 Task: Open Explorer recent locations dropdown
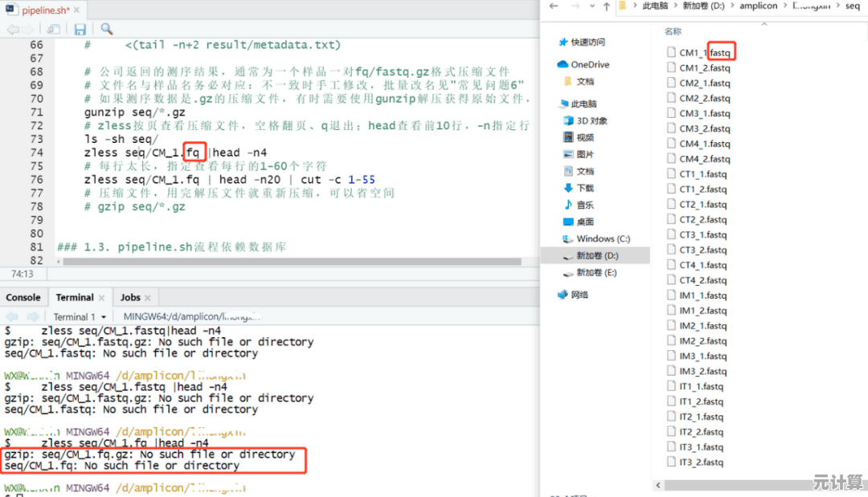[x=592, y=6]
